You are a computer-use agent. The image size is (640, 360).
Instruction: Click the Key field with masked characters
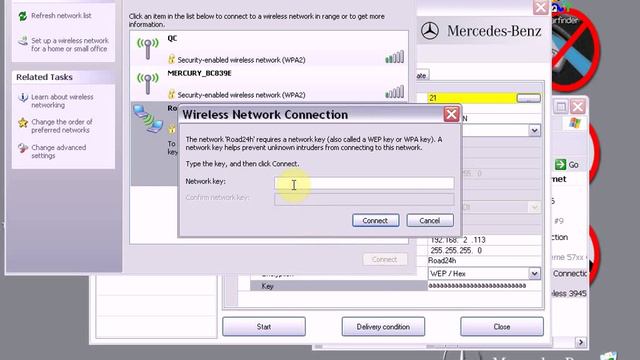(x=484, y=286)
